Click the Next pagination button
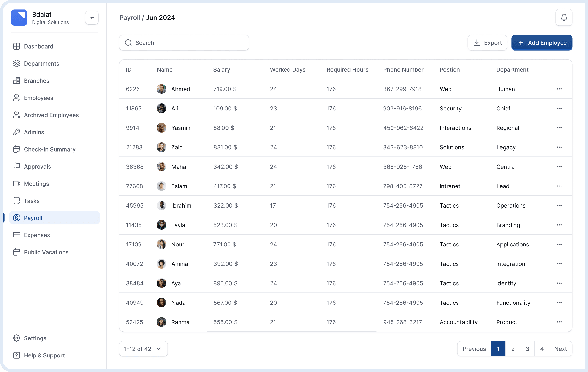 [x=560, y=349]
